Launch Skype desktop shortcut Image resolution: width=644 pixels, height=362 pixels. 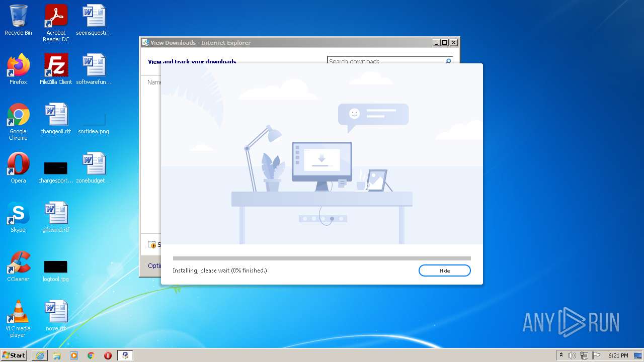pyautogui.click(x=18, y=217)
